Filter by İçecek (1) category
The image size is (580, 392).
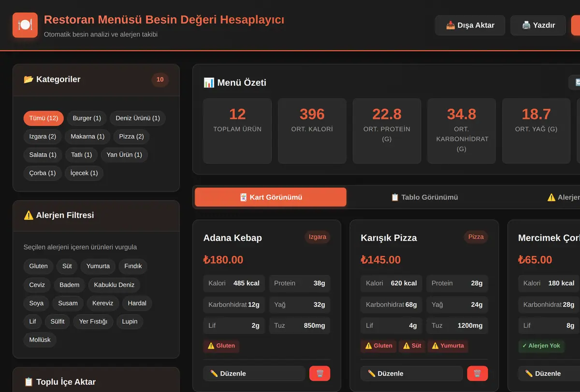point(84,173)
